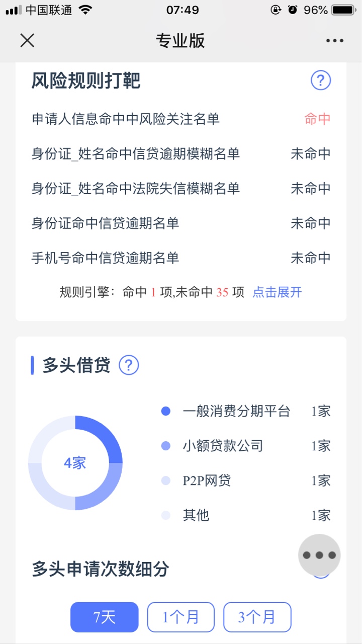Open help icon beside 风险规则打靶
This screenshot has height=644, width=362.
point(321,80)
